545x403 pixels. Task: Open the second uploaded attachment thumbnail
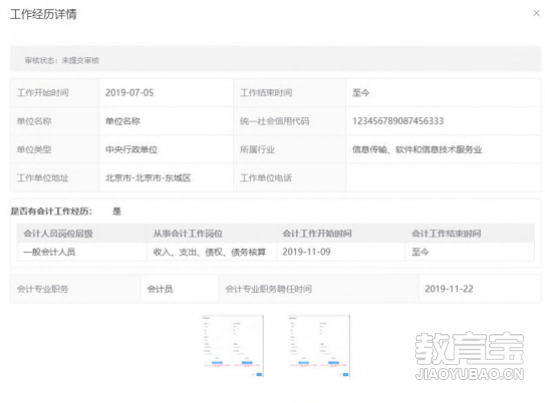point(319,346)
